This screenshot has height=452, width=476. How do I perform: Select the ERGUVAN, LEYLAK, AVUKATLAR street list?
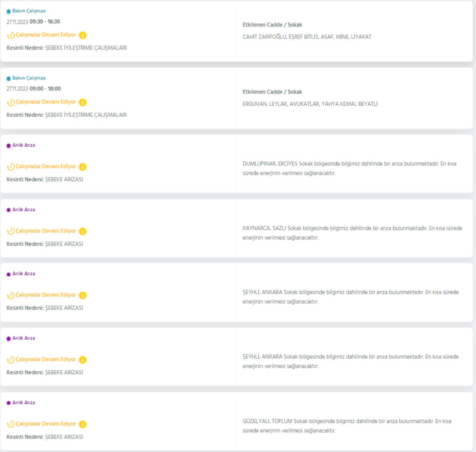coord(310,104)
